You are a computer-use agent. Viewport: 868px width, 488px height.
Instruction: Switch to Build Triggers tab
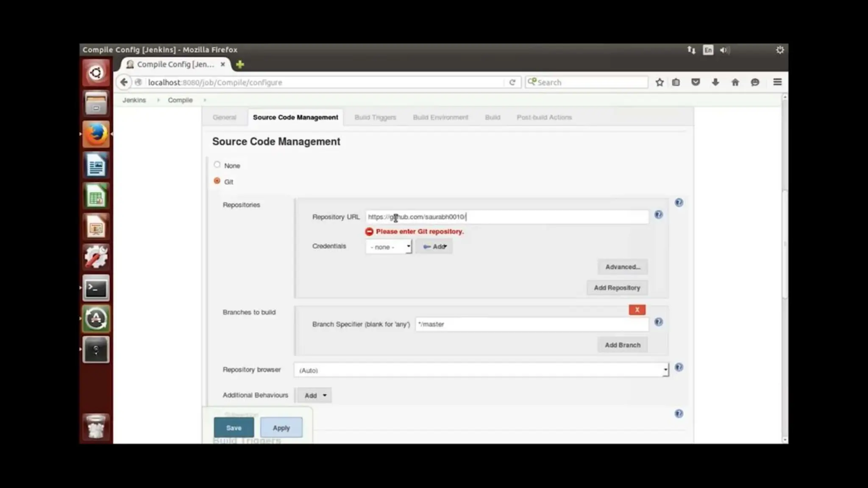click(375, 117)
